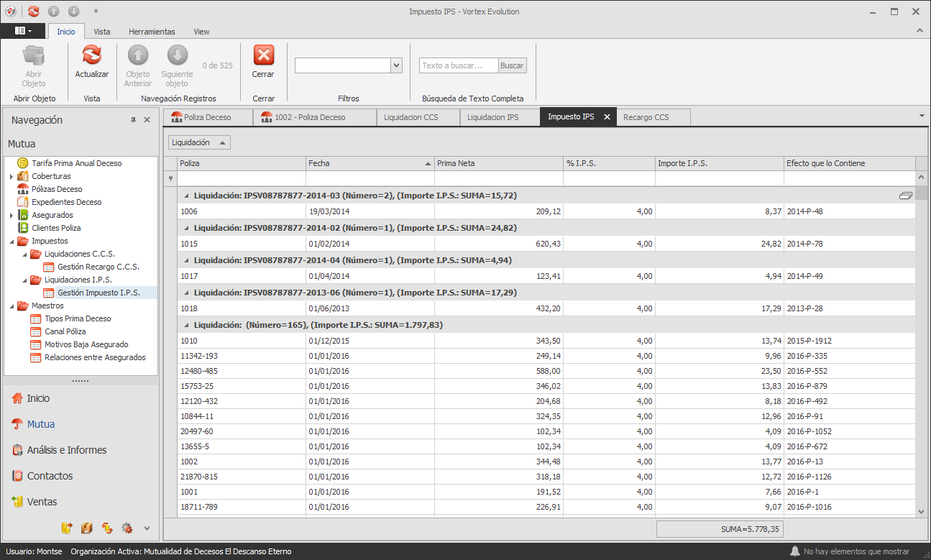Click the coins-with-circular-arrows icon below the navigation groups
Screen dimensions: 931x560
tap(107, 528)
